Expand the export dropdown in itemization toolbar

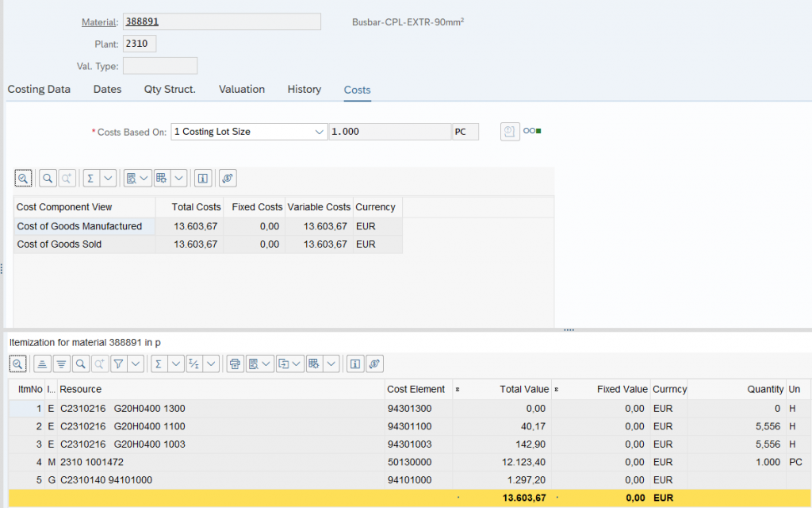(296, 364)
